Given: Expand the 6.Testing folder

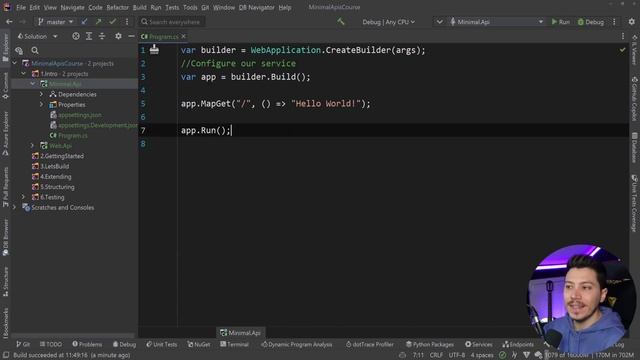Looking at the screenshot, I should (x=24, y=197).
